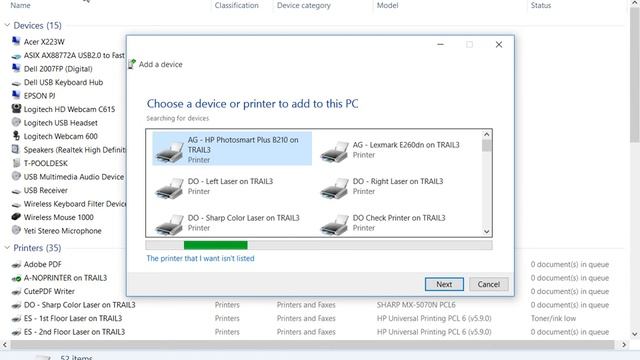Select the Logitech USB Headset icon
The image size is (640, 360).
coord(16,122)
